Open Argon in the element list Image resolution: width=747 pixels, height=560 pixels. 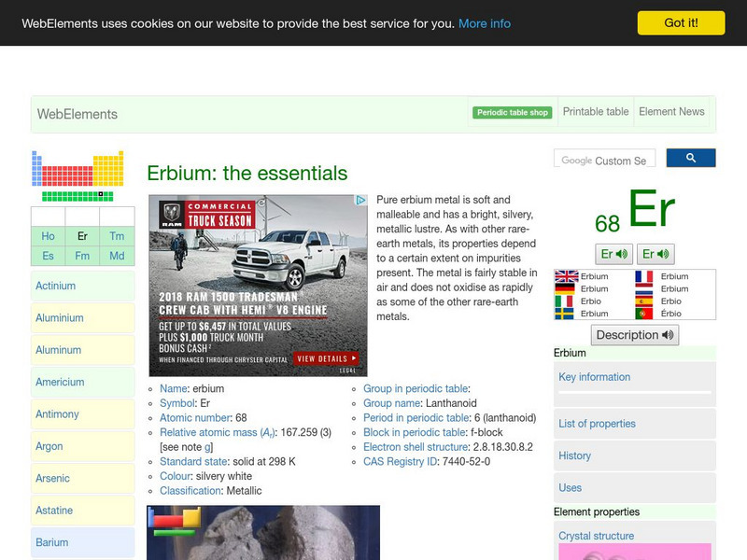click(49, 446)
